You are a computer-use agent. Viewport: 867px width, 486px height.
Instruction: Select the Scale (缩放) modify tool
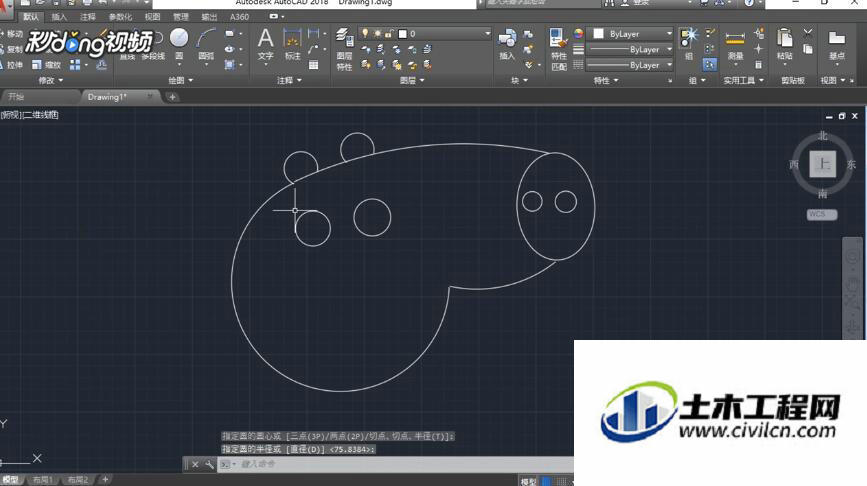pos(46,65)
